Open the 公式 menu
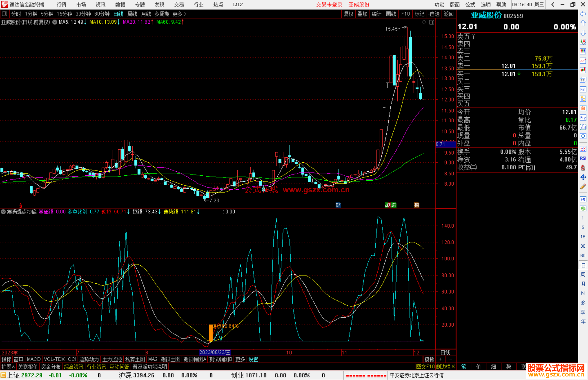Image resolution: width=588 pixels, height=380 pixels. [470, 4]
